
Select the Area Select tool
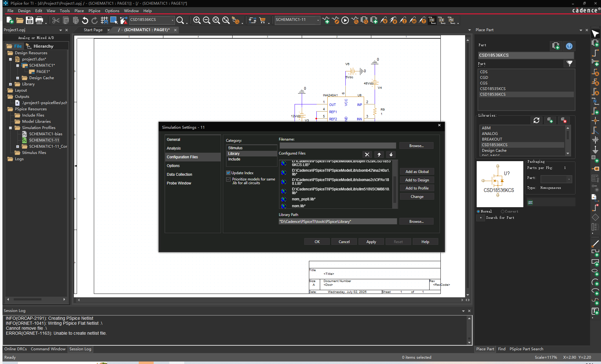pos(114,20)
